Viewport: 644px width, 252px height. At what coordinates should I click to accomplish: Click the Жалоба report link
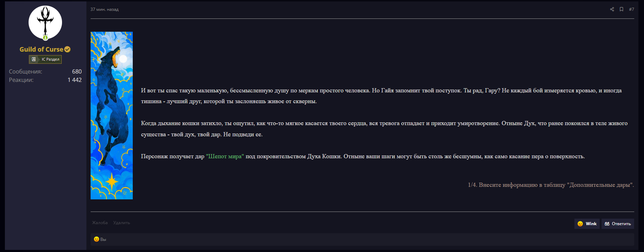click(100, 223)
